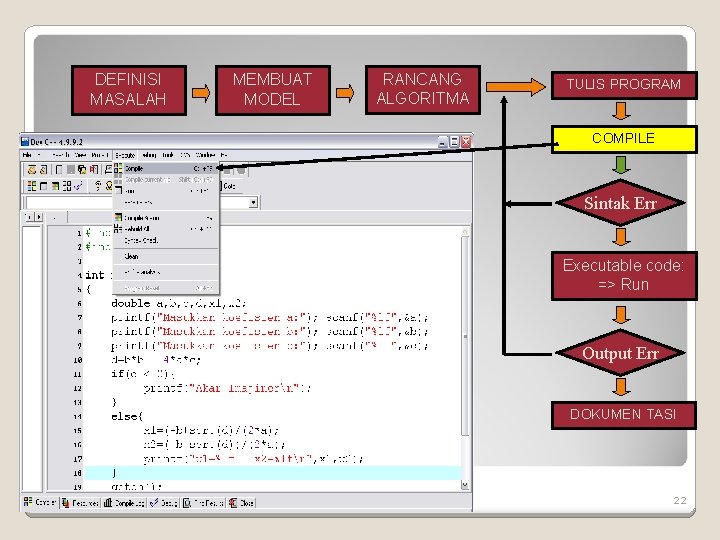The height and width of the screenshot is (540, 720).
Task: Click the editor's vertical scrollbar thumb
Action: [465, 335]
